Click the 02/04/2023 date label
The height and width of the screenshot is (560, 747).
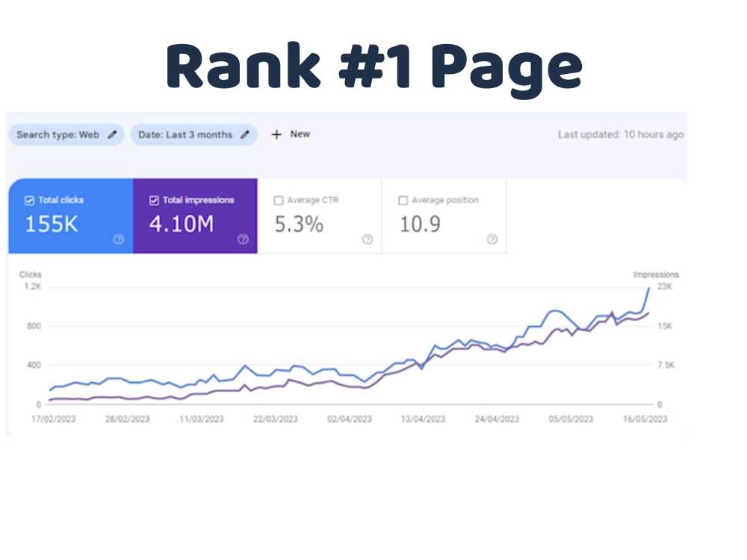(349, 419)
